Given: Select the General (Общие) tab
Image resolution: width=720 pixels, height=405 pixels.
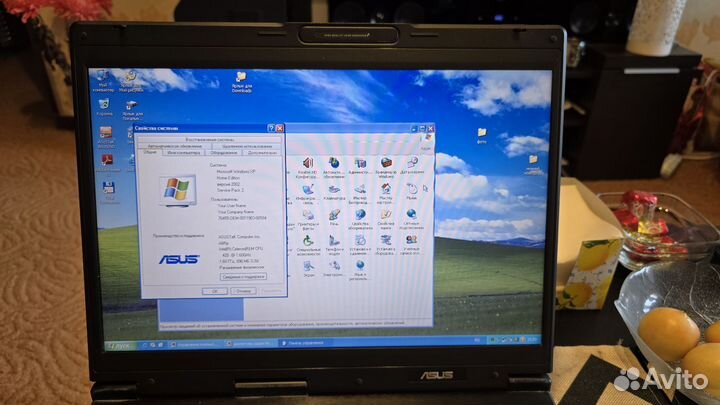Looking at the screenshot, I should click(150, 152).
